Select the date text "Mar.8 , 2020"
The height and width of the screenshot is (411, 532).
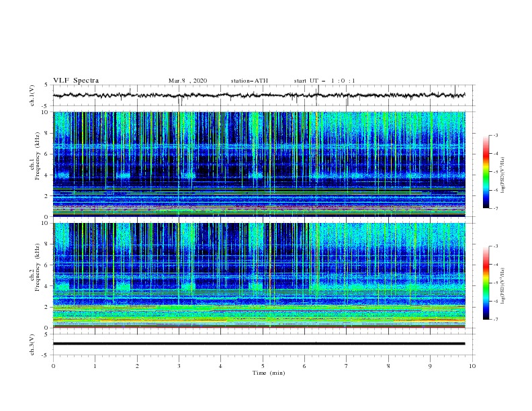(187, 81)
